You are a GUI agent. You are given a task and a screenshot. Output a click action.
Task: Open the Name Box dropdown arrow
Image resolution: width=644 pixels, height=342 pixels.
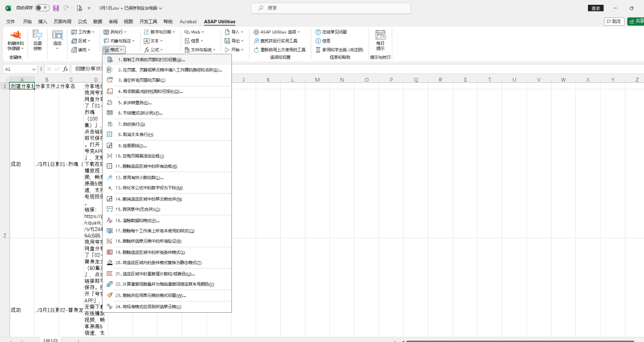pos(33,69)
